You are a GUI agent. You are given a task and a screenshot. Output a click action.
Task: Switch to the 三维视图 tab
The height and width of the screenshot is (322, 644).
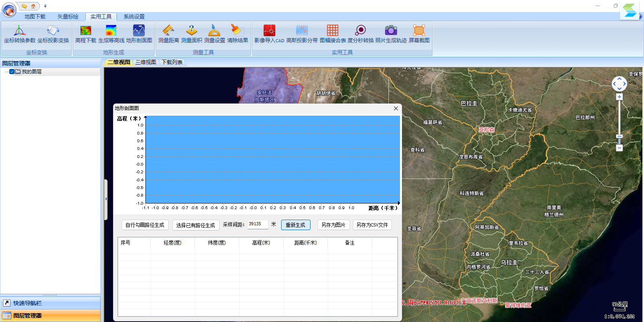pos(145,62)
